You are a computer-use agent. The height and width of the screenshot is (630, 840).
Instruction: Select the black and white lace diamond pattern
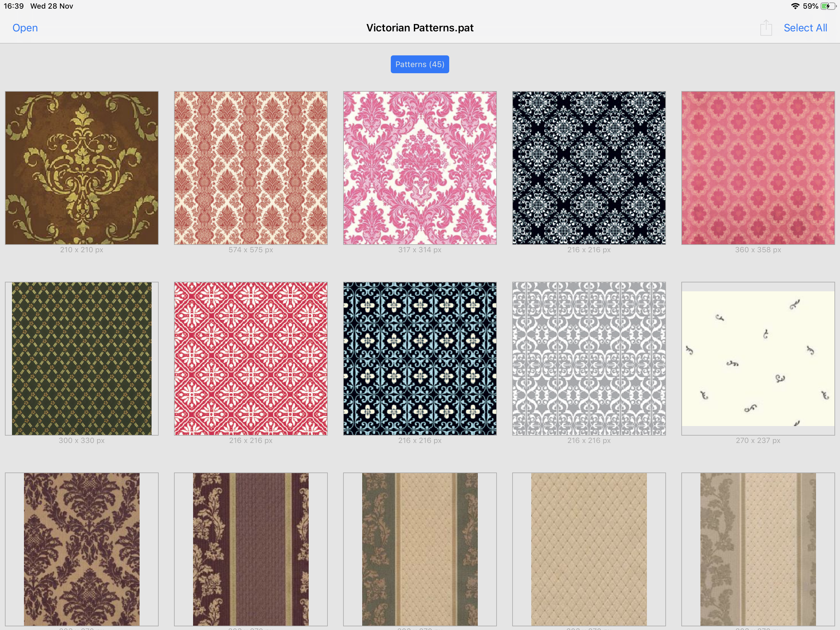coord(588,168)
